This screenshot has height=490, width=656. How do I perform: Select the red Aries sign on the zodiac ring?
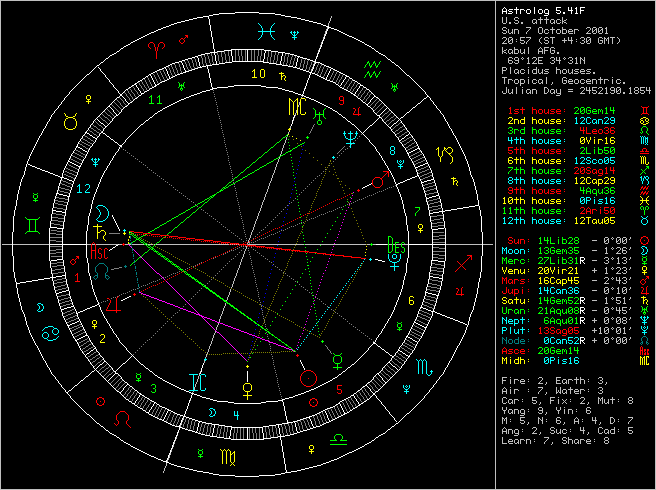(x=156, y=47)
